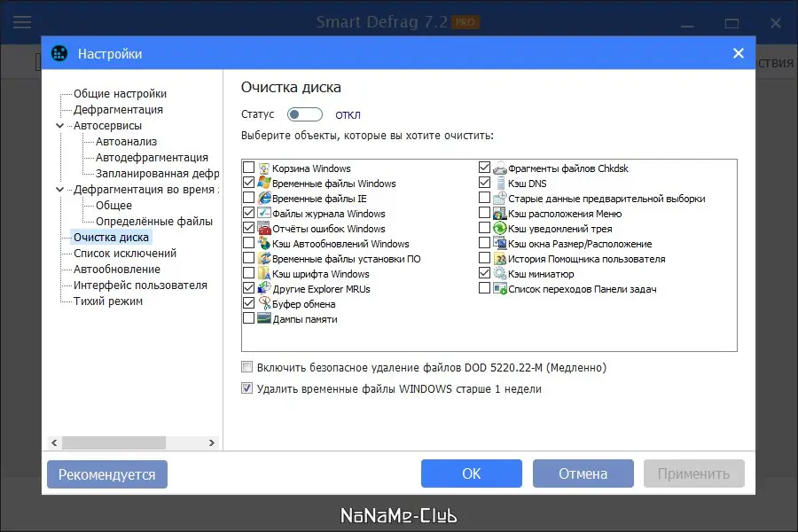The width and height of the screenshot is (798, 532).
Task: Click the Smart Defrag icon in the Настройки titlebar
Action: tap(59, 53)
